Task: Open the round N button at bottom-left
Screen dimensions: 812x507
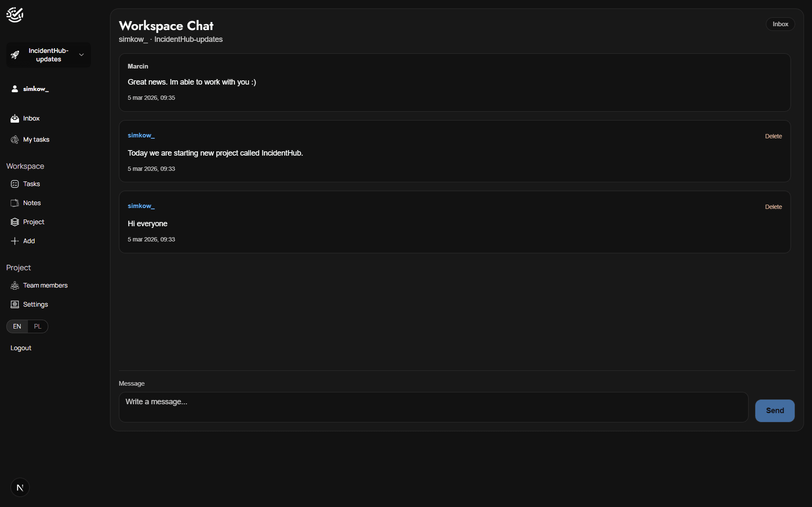Action: click(x=20, y=488)
